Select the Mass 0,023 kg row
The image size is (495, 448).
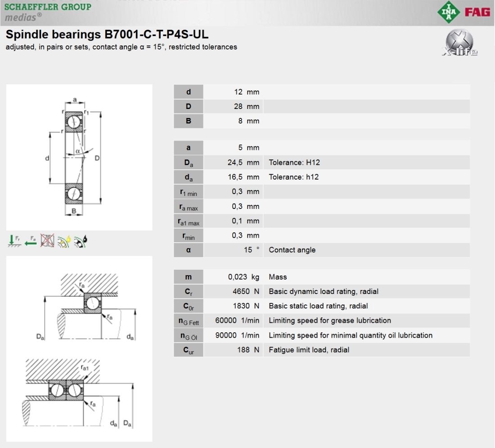321,277
